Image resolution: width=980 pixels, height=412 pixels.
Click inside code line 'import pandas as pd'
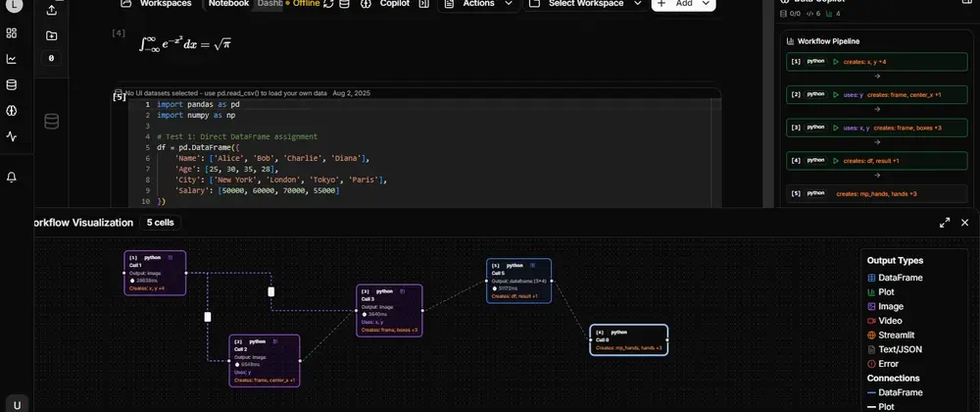tap(198, 104)
